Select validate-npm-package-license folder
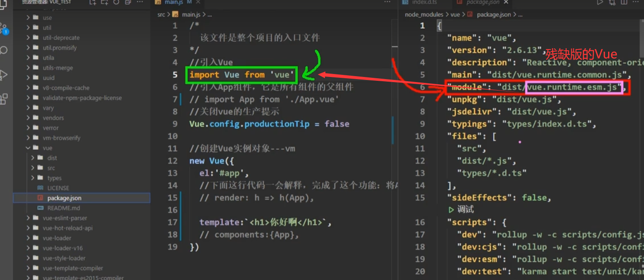This screenshot has width=644, height=280. [x=82, y=98]
